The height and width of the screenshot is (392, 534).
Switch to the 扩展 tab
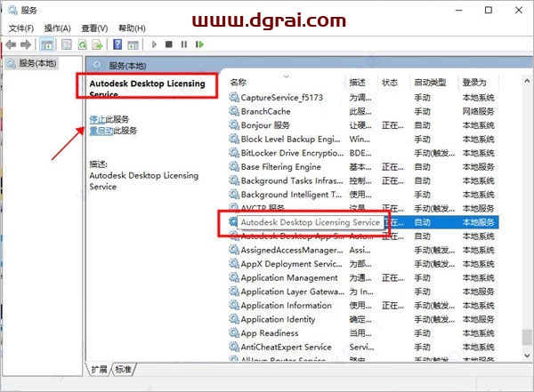click(x=99, y=369)
